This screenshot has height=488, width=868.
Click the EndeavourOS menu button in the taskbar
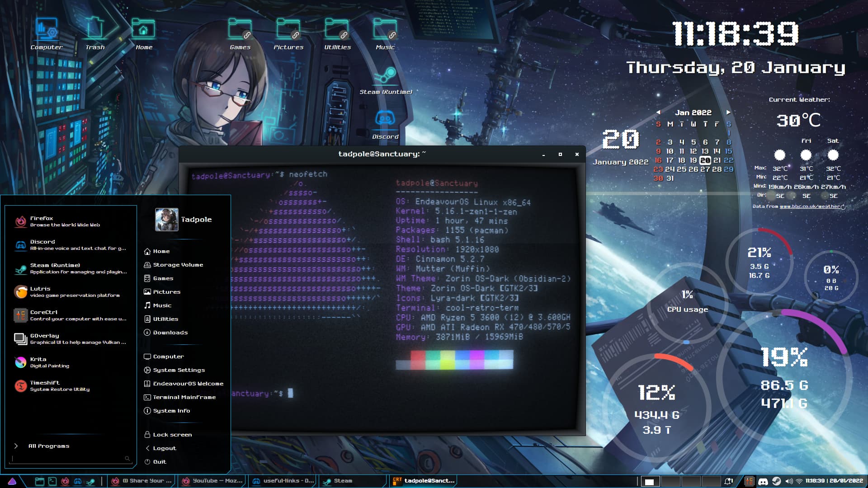(x=12, y=481)
